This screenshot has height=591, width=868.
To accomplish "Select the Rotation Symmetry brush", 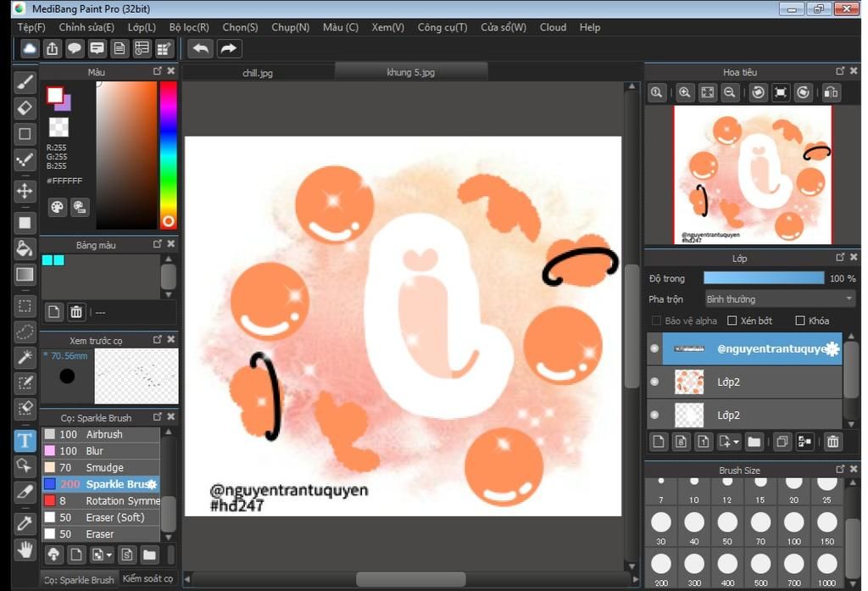I will coord(101,501).
